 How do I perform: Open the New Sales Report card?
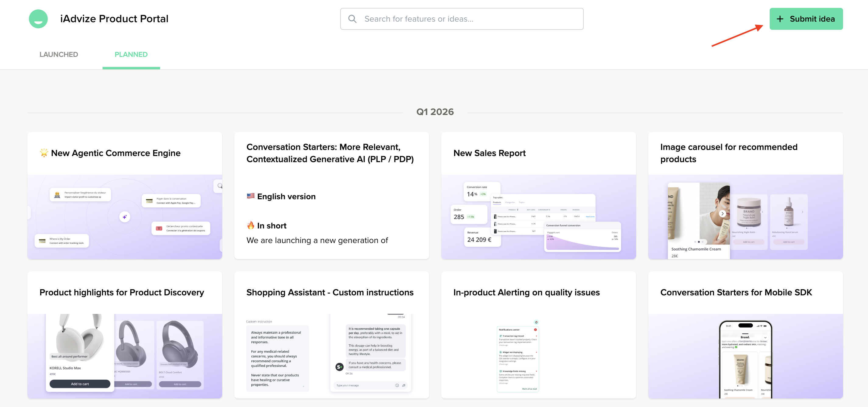(x=489, y=153)
